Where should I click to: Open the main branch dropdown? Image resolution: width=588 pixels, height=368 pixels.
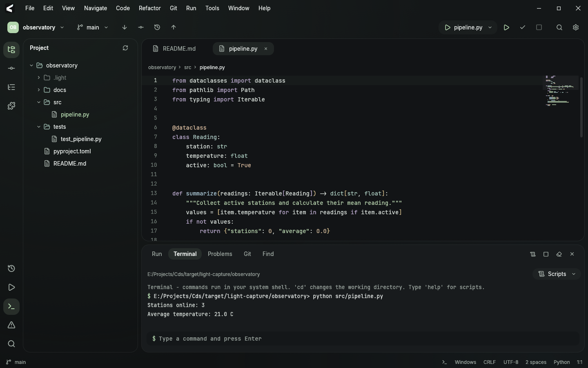[x=93, y=27]
